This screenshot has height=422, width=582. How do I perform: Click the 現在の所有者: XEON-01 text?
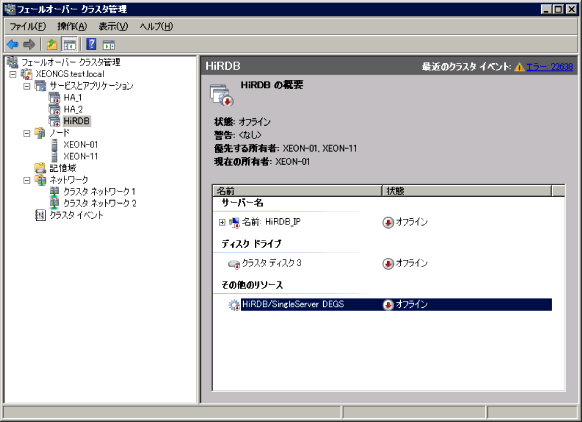(x=262, y=161)
